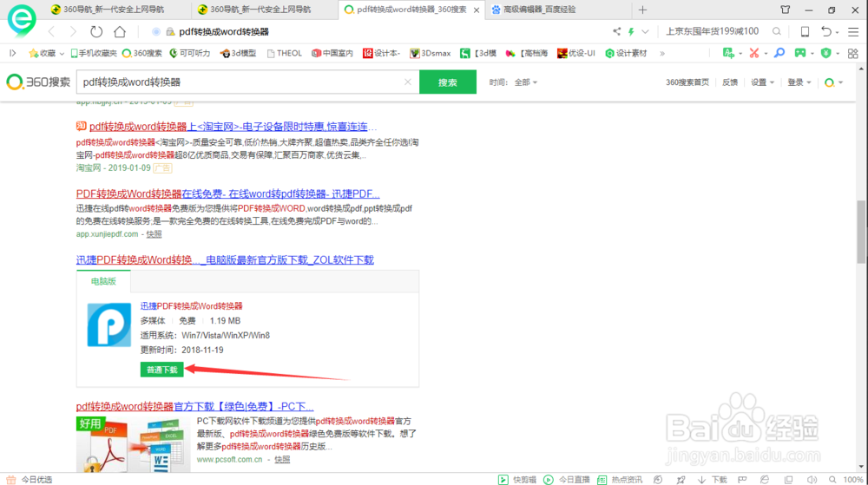
Task: Click 360搜索首页 link
Action: tap(687, 82)
